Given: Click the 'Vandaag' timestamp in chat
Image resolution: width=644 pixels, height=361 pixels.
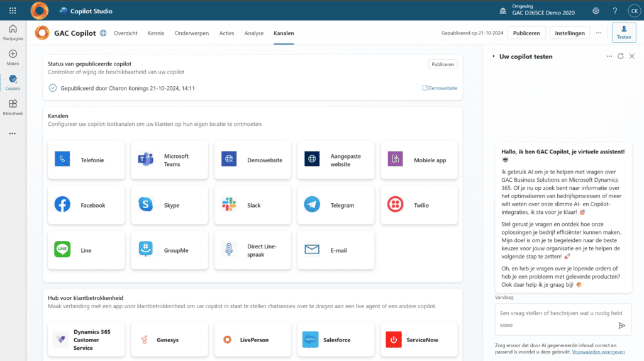Looking at the screenshot, I should pyautogui.click(x=504, y=297).
